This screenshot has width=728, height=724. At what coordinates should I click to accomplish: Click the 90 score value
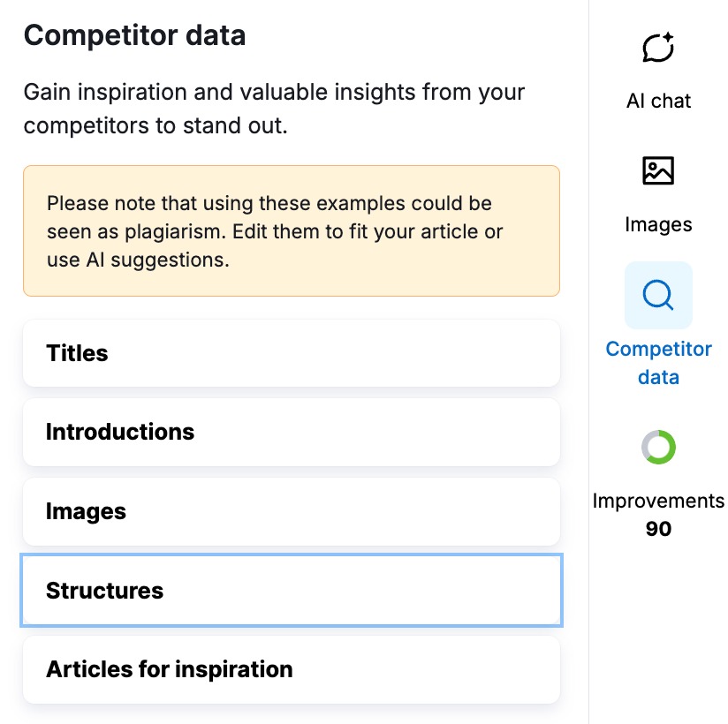[x=658, y=528]
